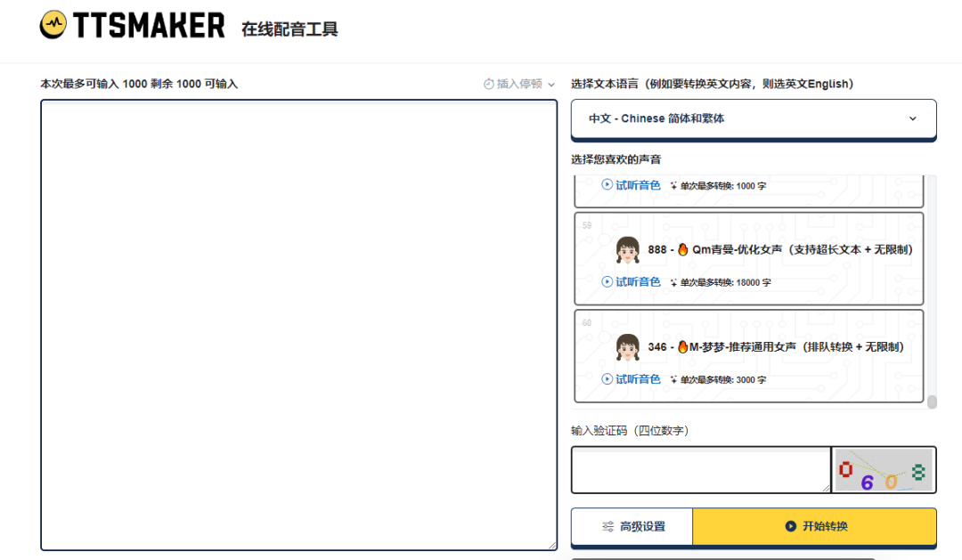
Task: Click the text area resize handle corner
Action: coord(552,545)
